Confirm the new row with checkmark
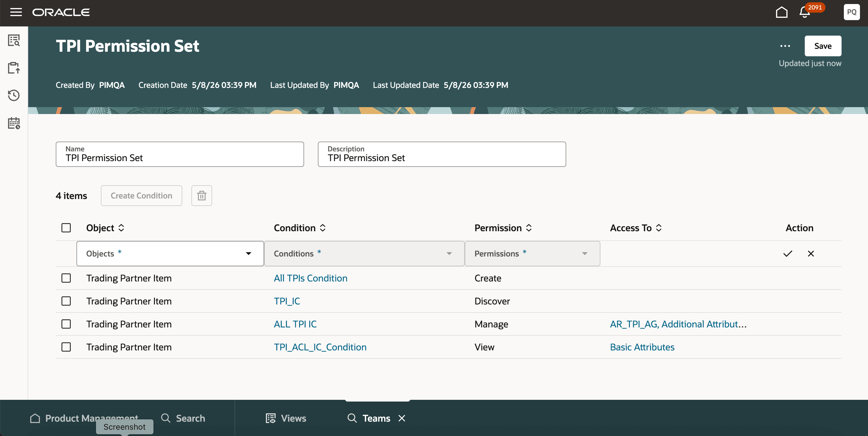Screen dimensions: 868x436 (788, 254)
